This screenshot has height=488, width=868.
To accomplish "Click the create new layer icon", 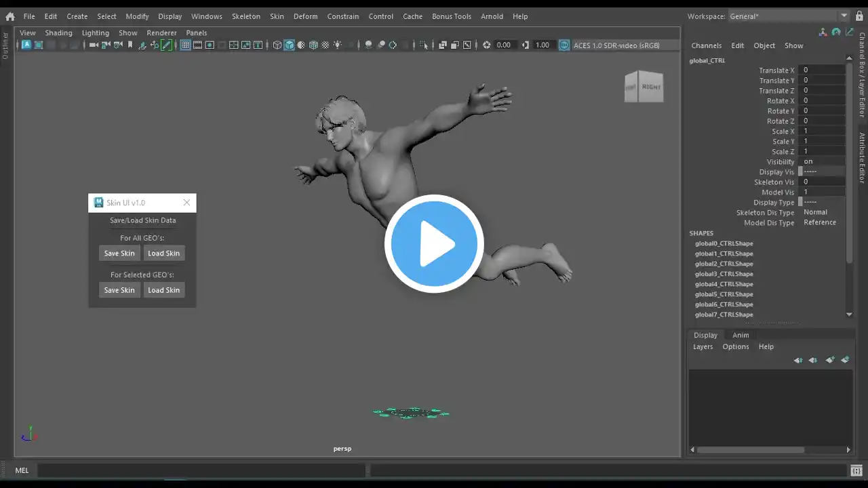I will pyautogui.click(x=829, y=360).
